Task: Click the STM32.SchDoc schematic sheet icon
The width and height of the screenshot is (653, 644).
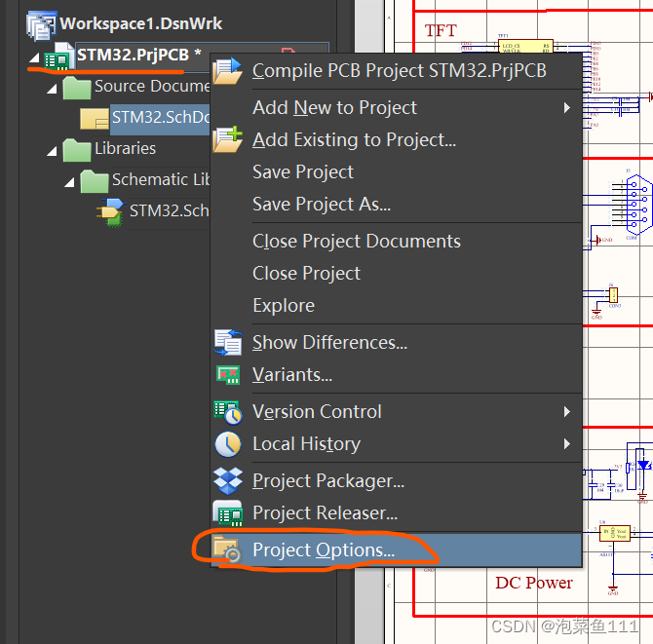Action: point(95,119)
